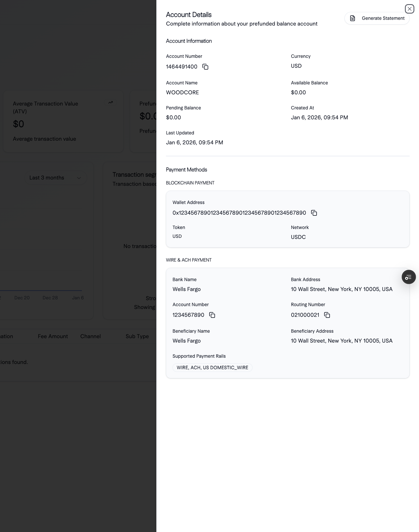
Task: Select the WOODCORE account name
Action: [x=182, y=92]
